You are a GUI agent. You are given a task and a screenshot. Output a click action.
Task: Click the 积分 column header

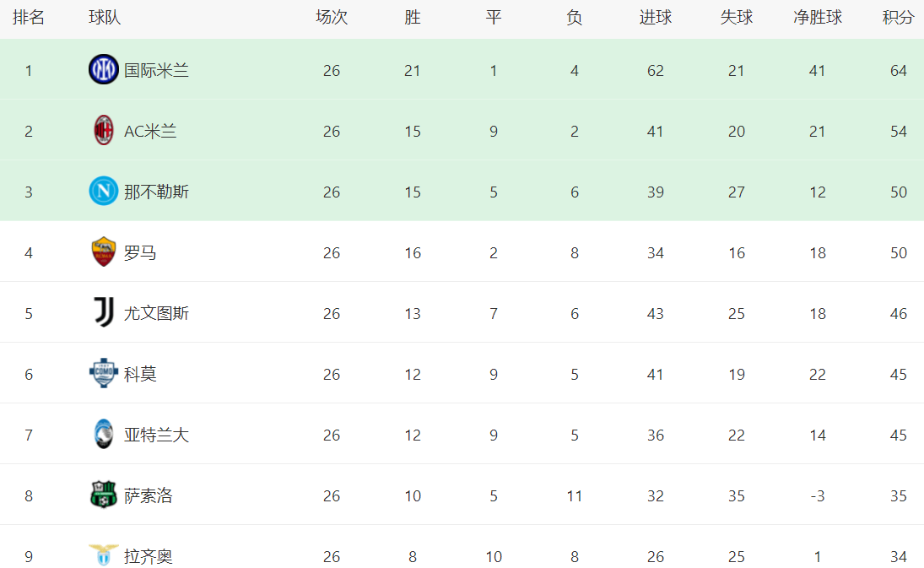point(898,18)
